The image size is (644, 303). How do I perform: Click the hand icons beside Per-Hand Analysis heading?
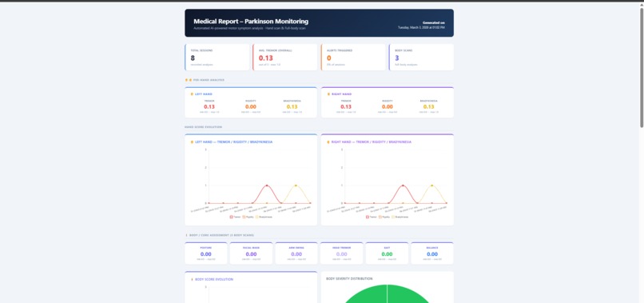point(189,80)
